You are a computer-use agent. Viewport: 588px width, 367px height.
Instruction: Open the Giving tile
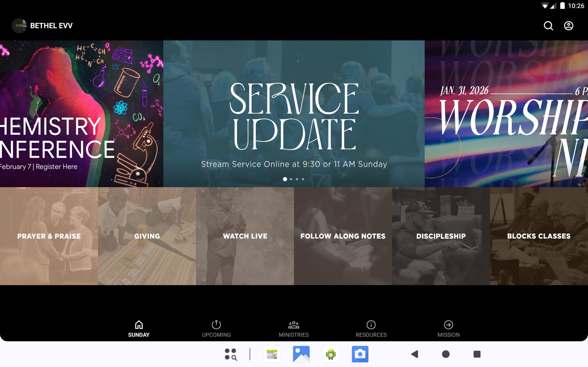coord(147,236)
